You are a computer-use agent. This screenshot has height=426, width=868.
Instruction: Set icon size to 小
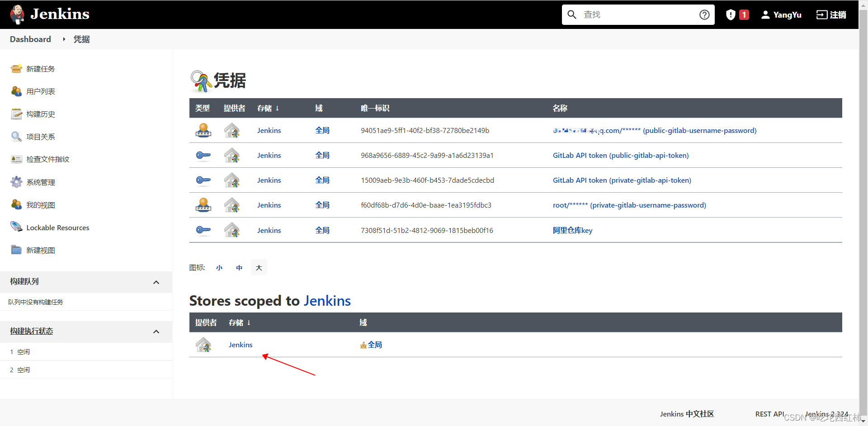click(219, 268)
